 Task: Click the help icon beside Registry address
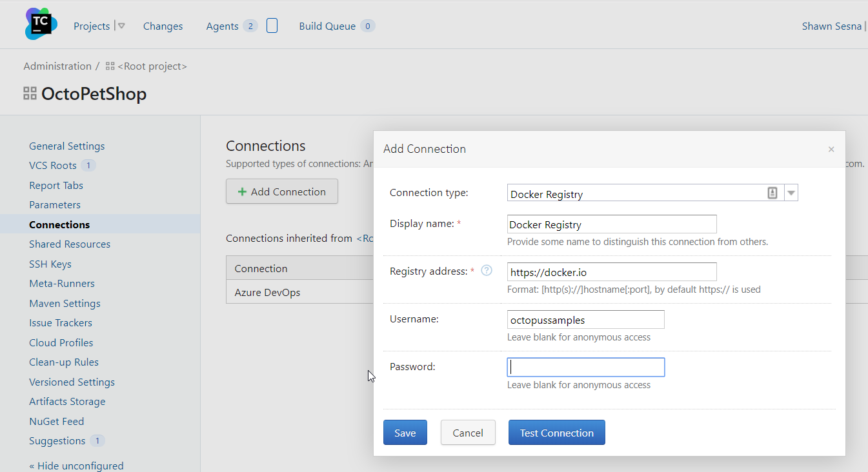[x=487, y=271]
